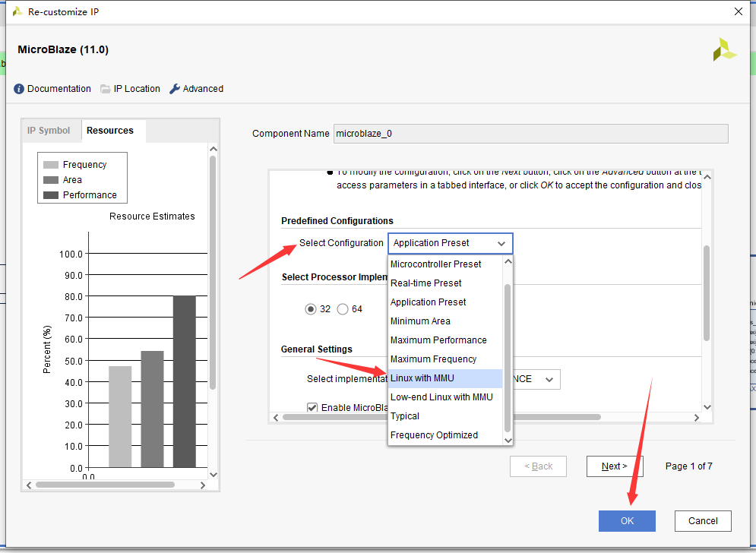The image size is (756, 553).
Task: Open the Documentation info icon
Action: pos(19,89)
